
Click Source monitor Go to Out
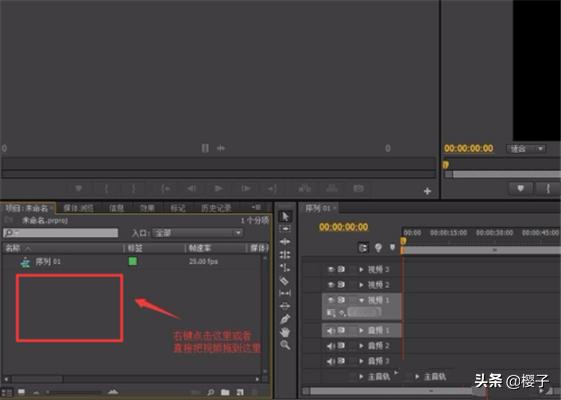[272, 188]
